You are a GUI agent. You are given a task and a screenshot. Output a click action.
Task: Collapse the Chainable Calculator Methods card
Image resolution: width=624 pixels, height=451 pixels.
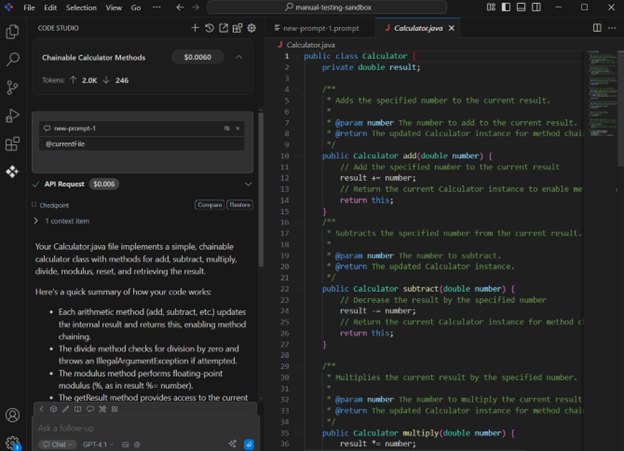[x=239, y=58]
